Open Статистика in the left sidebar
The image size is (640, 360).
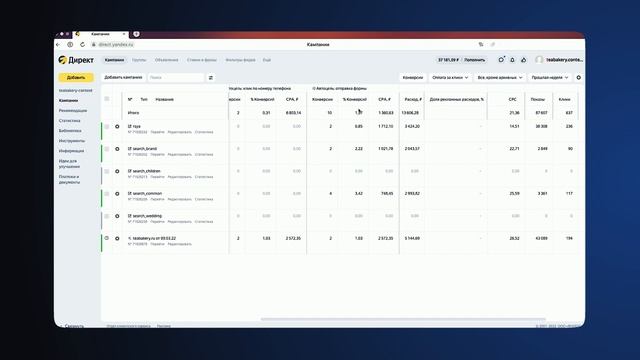pos(69,121)
